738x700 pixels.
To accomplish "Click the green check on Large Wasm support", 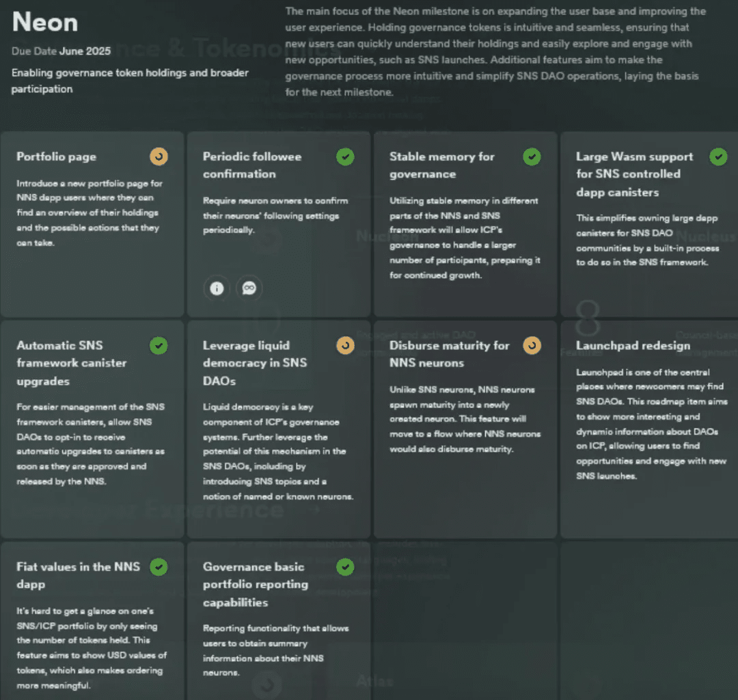I will tap(718, 157).
